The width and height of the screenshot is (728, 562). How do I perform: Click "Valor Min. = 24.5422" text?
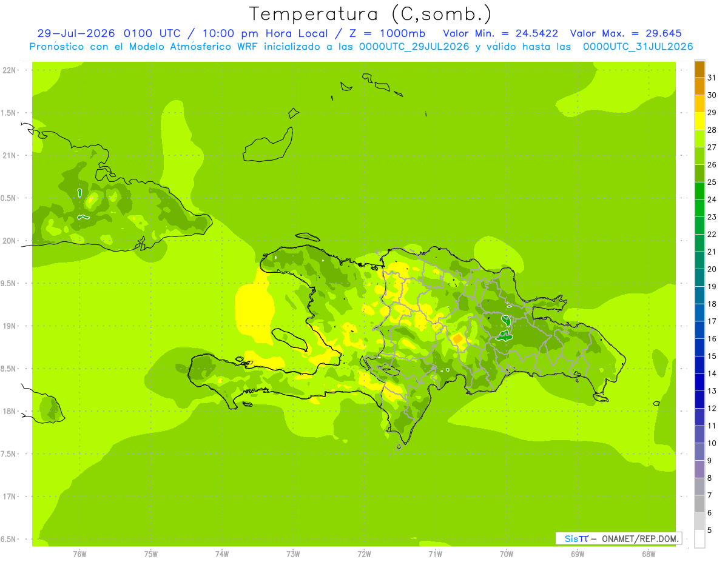[x=500, y=33]
